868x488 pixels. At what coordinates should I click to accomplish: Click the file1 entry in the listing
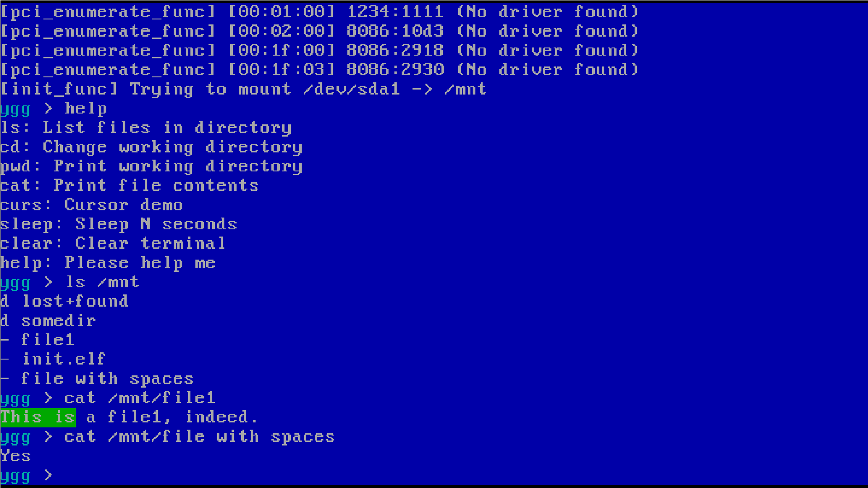[x=37, y=340]
